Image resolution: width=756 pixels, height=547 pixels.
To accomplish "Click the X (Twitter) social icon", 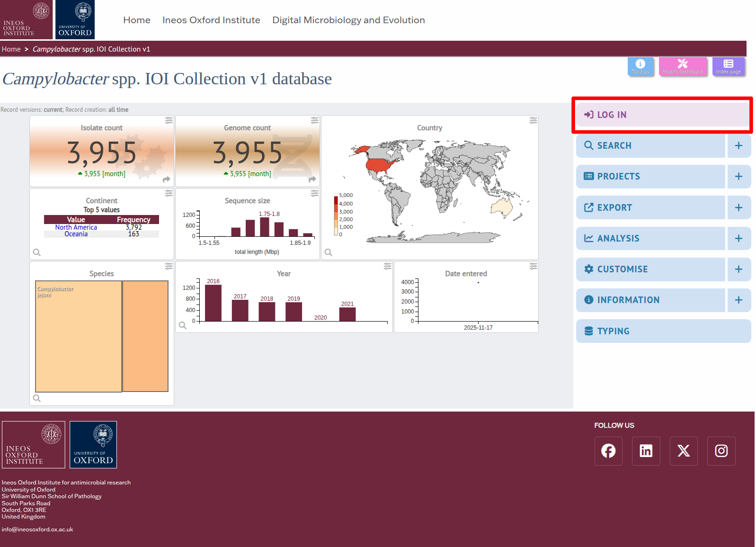I will [x=683, y=451].
